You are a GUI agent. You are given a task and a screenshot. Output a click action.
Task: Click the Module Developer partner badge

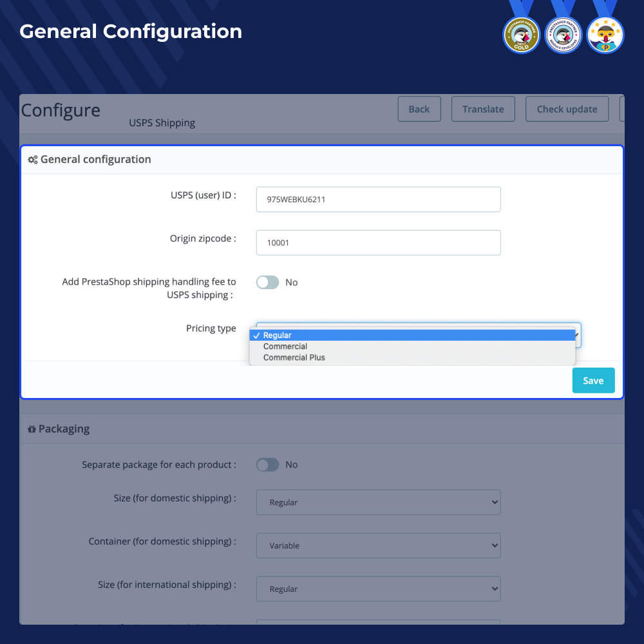(x=563, y=35)
